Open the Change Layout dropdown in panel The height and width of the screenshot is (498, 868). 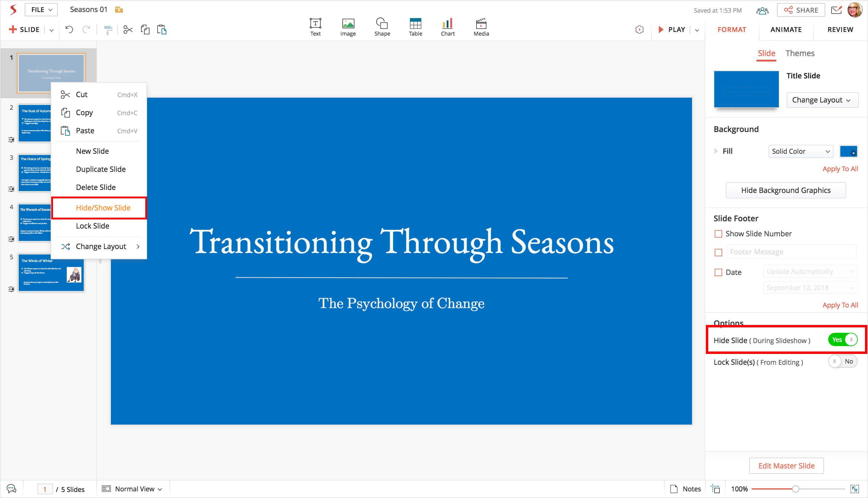[x=822, y=100]
